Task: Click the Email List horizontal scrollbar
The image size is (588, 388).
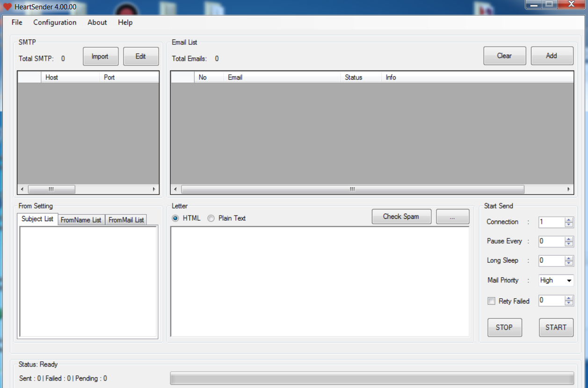Action: (352, 189)
